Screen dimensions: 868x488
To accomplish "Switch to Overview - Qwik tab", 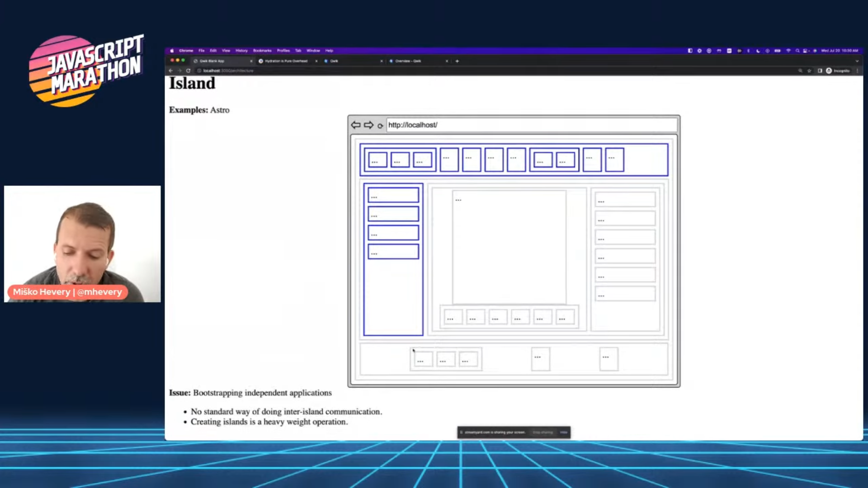I will coord(408,61).
